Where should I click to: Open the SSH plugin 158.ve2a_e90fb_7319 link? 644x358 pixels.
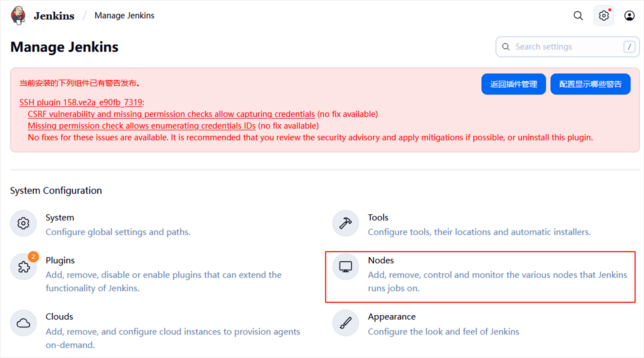pos(81,102)
